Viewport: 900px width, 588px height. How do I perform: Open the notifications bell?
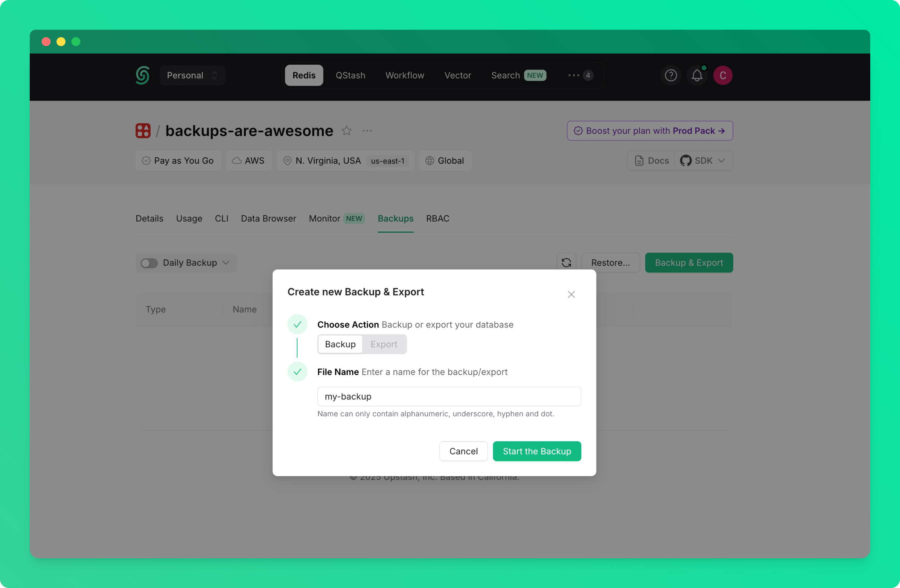coord(697,75)
